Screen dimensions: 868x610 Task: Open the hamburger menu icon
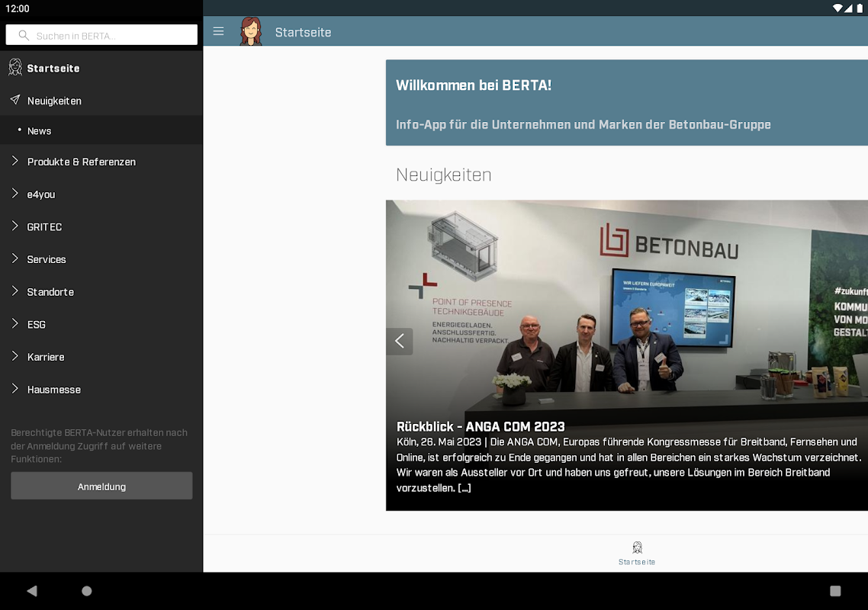click(218, 31)
